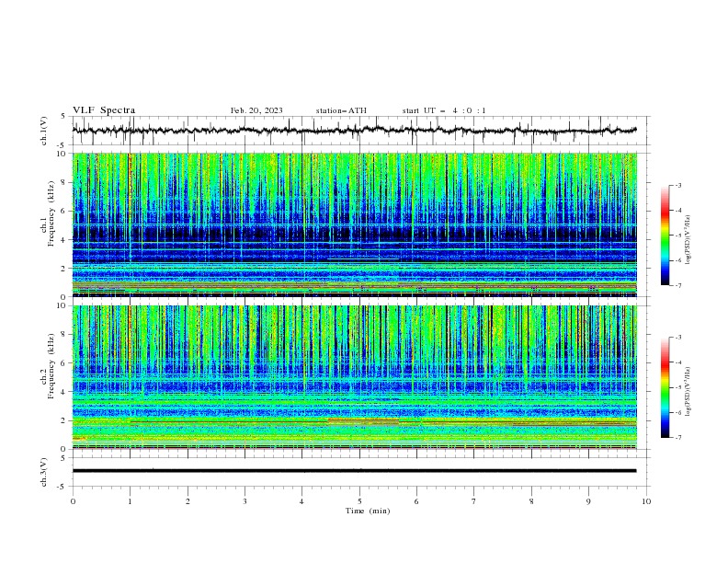This screenshot has width=728, height=563.
Task: Click tick '9' on the Time axis
Action: click(588, 501)
